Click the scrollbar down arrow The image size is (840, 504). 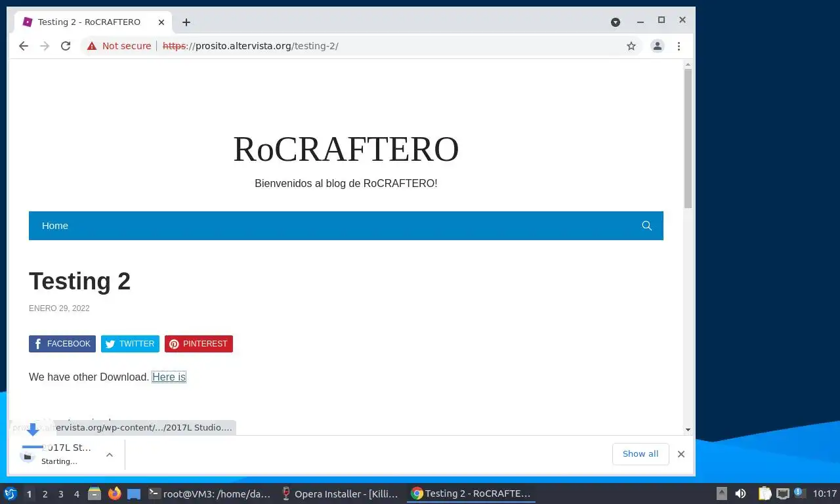coord(688,430)
